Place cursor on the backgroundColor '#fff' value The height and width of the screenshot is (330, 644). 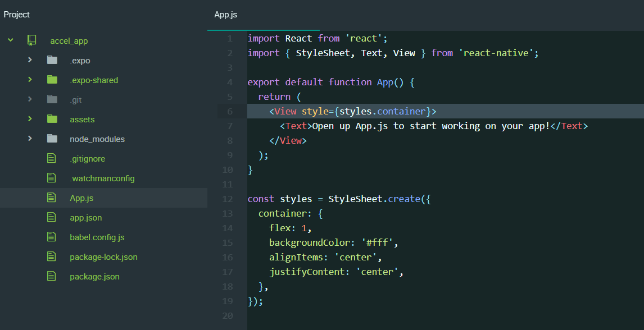pyautogui.click(x=379, y=243)
